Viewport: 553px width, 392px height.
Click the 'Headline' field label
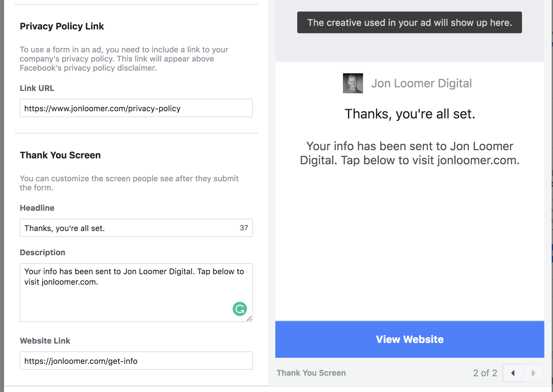coord(37,208)
